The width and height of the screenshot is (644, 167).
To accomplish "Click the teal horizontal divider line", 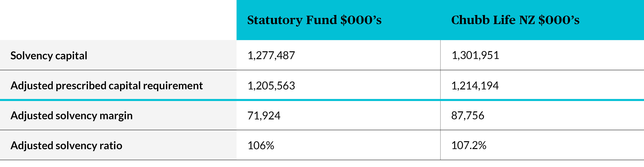I will tap(322, 100).
